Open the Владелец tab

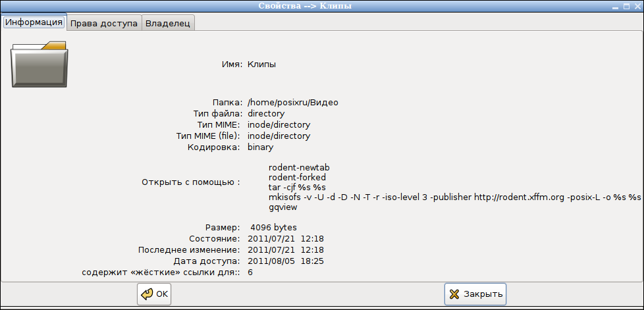tap(168, 24)
